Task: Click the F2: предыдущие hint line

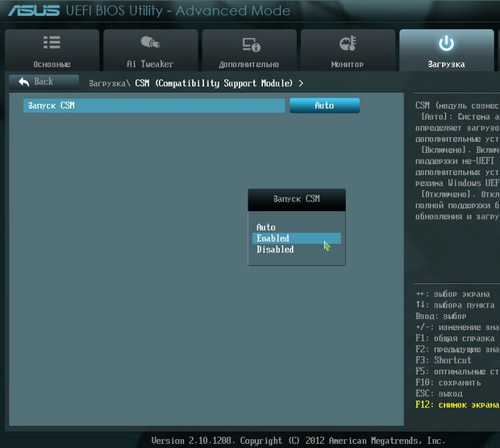Action: tap(457, 349)
